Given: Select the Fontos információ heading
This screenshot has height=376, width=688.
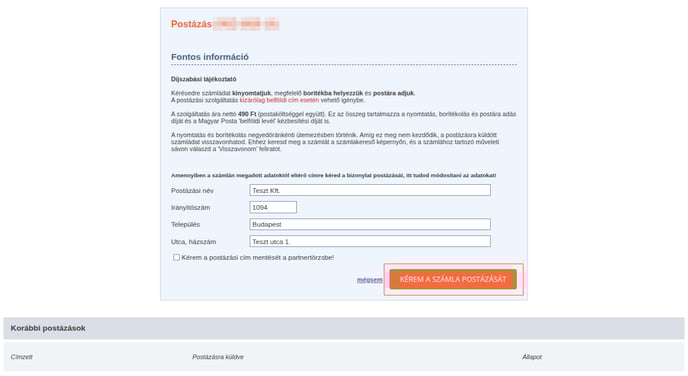Looking at the screenshot, I should pyautogui.click(x=210, y=57).
